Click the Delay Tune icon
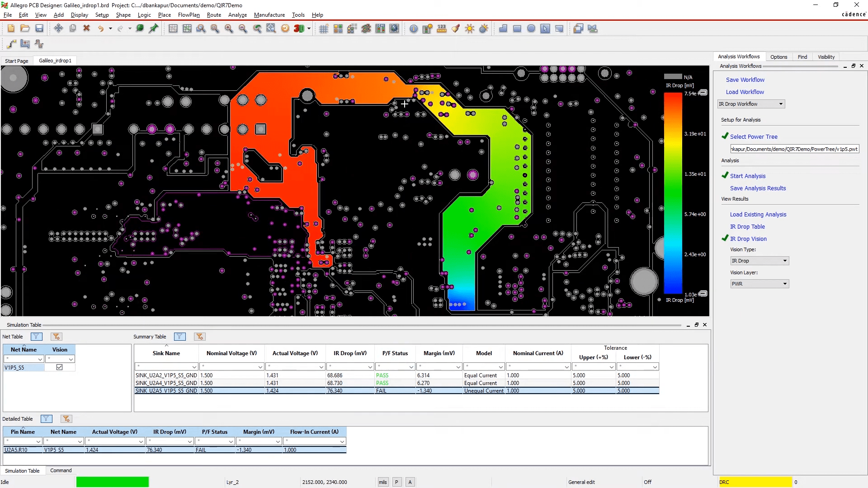Viewport: 868px width, 488px height. pos(39,44)
